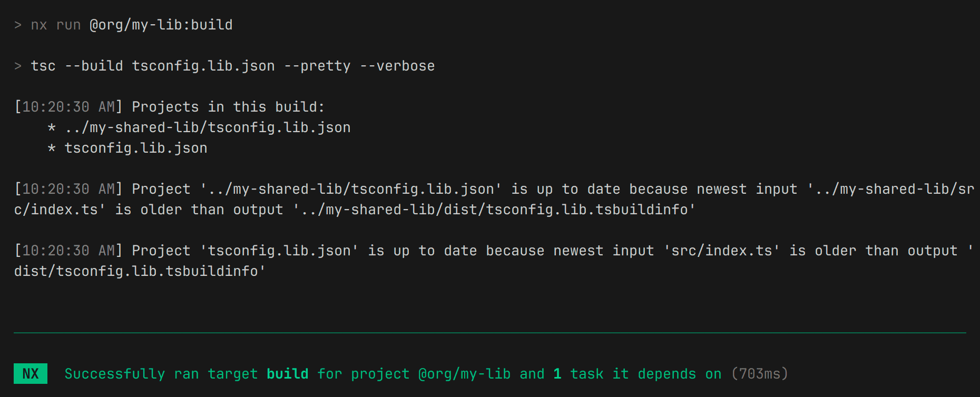Click the bold word build in success message
Image resolution: width=980 pixels, height=397 pixels.
[287, 374]
